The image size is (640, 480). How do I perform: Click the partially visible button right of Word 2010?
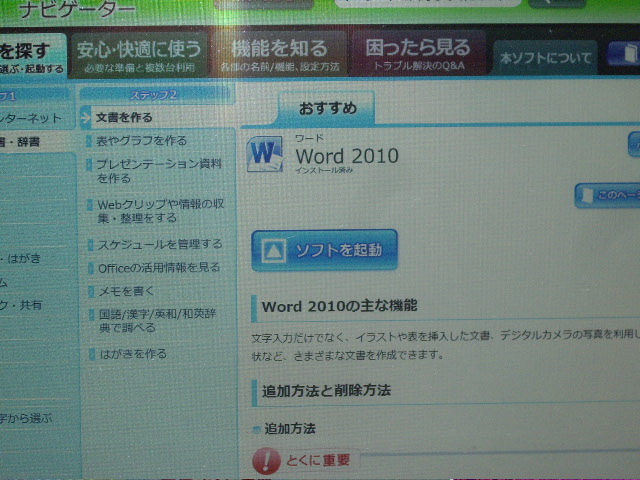(x=634, y=144)
